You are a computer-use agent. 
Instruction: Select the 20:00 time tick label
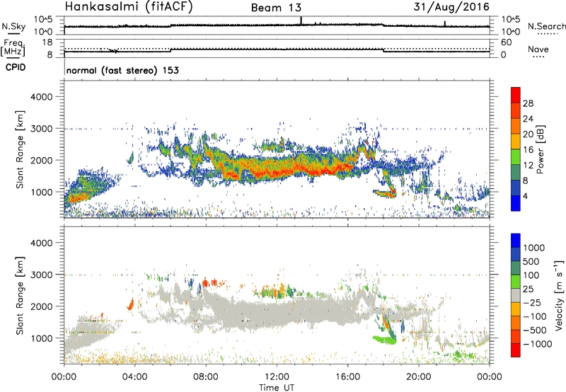click(x=419, y=377)
